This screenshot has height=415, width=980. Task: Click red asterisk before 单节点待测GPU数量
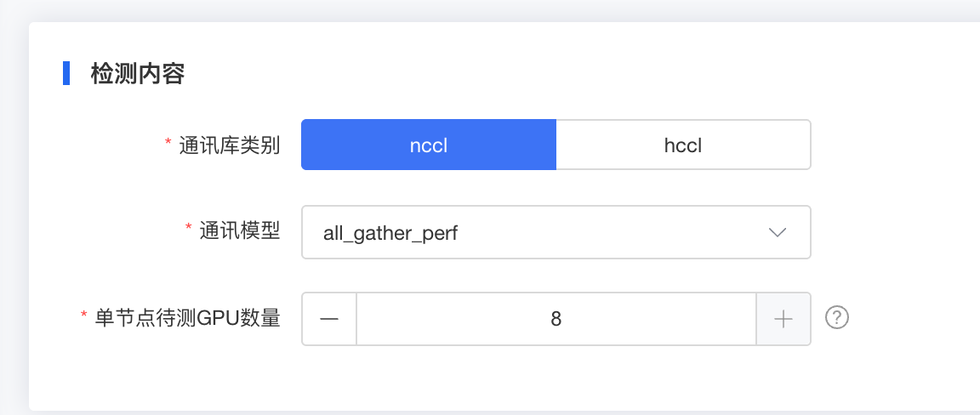[84, 316]
